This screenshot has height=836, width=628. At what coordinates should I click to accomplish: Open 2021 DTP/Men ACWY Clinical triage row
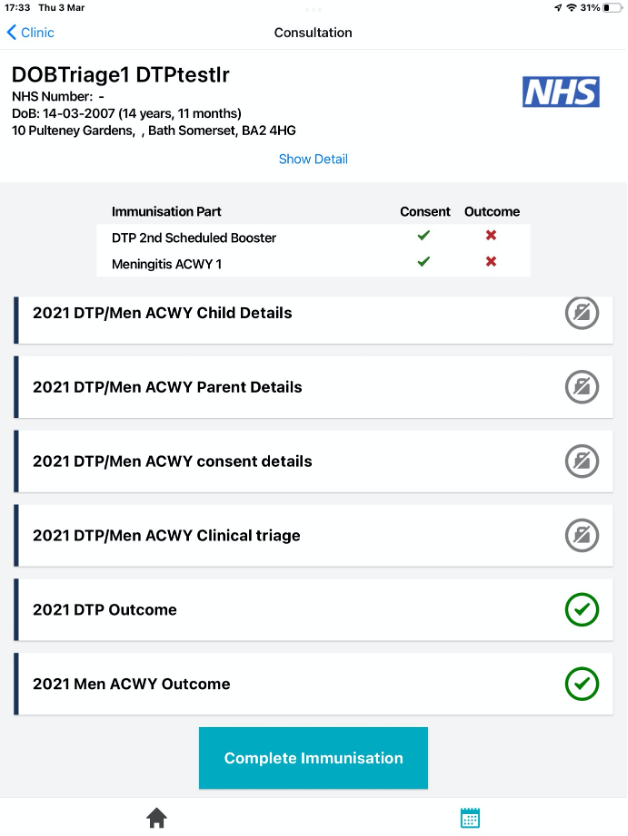(166, 536)
